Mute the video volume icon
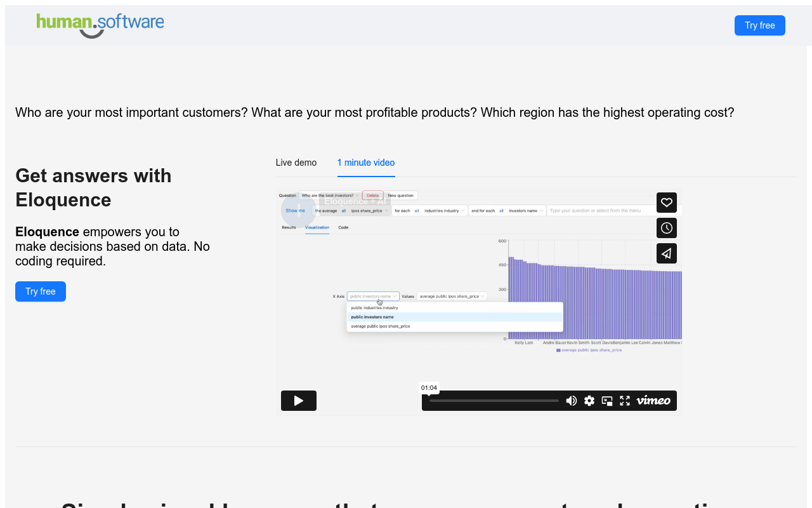Screen dimensions: 812x508 click(x=572, y=401)
